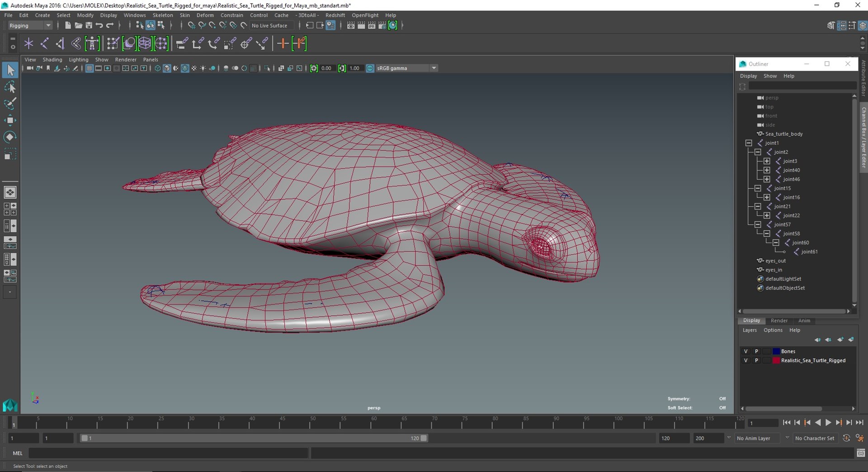
Task: Click the Create joint shelf icon
Action: click(x=44, y=43)
